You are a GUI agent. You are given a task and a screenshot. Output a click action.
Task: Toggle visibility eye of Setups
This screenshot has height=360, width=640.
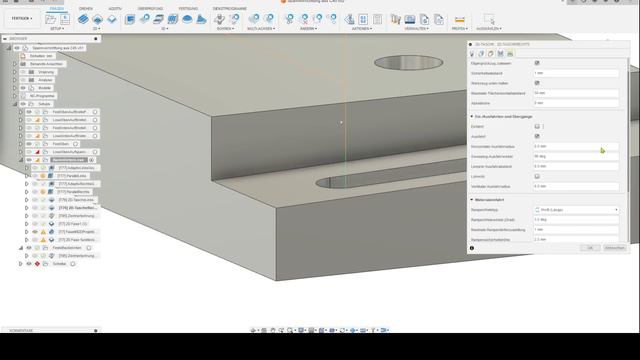coord(23,104)
